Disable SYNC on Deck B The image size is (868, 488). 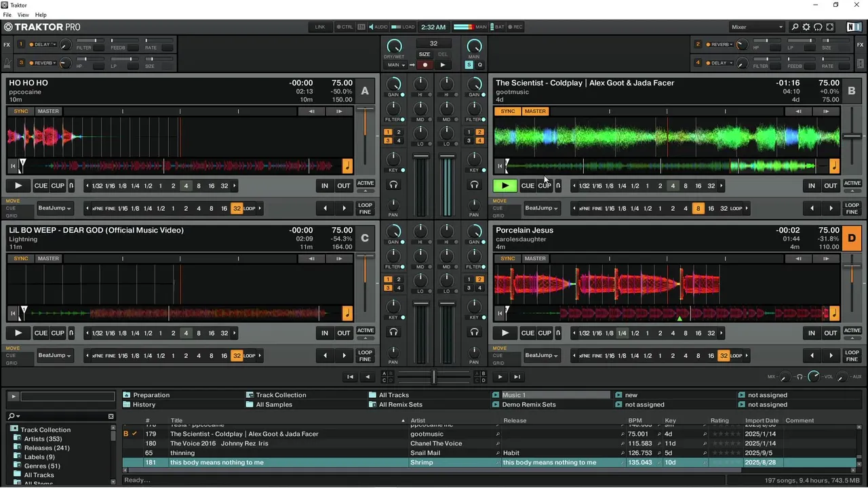tap(508, 111)
